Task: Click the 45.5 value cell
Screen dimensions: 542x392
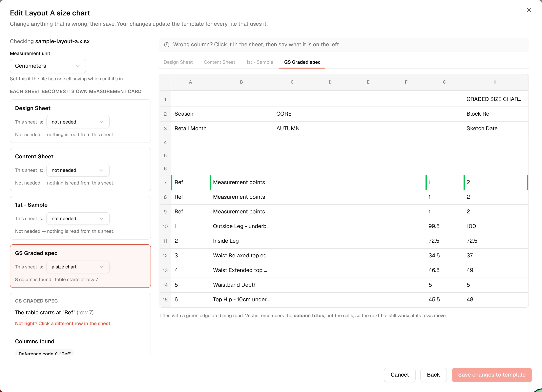Action: (444, 300)
